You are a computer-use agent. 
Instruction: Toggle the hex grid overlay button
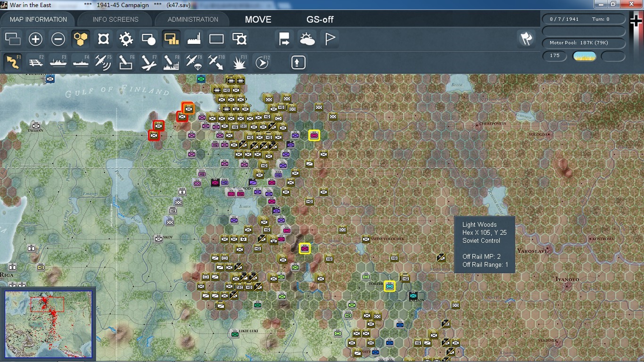(x=81, y=39)
